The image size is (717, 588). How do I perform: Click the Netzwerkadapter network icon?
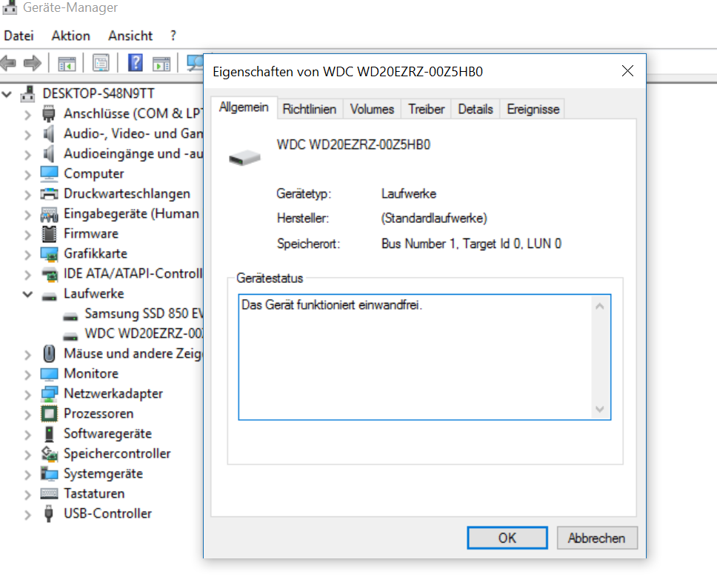tap(49, 394)
